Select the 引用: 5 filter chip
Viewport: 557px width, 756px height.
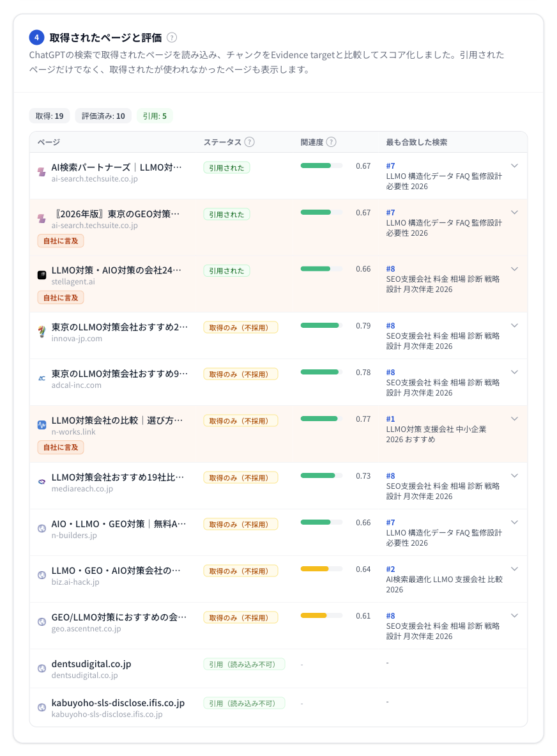(155, 116)
